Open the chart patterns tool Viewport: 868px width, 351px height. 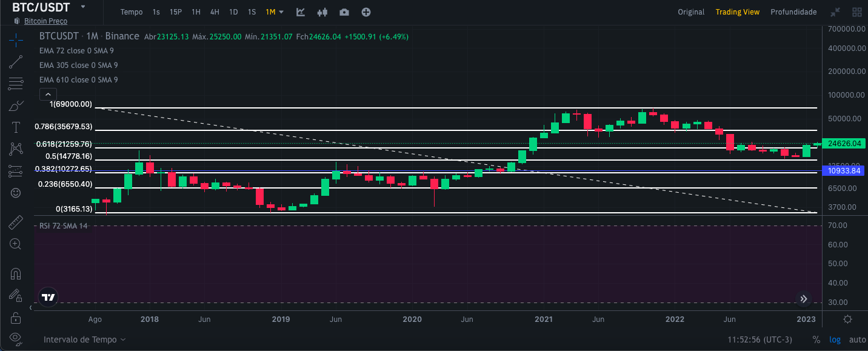(x=16, y=149)
